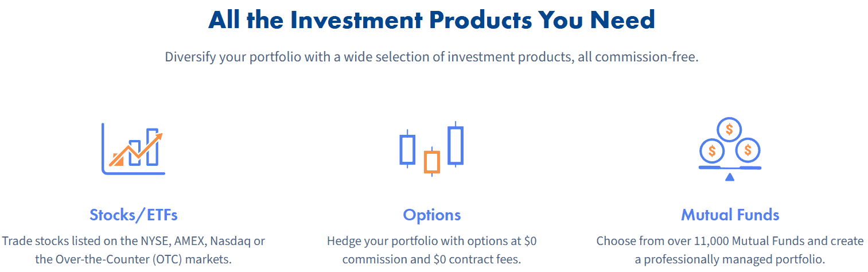
Task: Click the blue triangle fulcrum under the scale
Action: pos(730,177)
